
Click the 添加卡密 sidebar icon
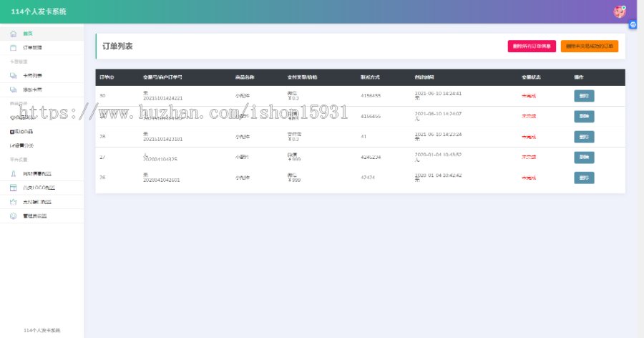(13, 90)
